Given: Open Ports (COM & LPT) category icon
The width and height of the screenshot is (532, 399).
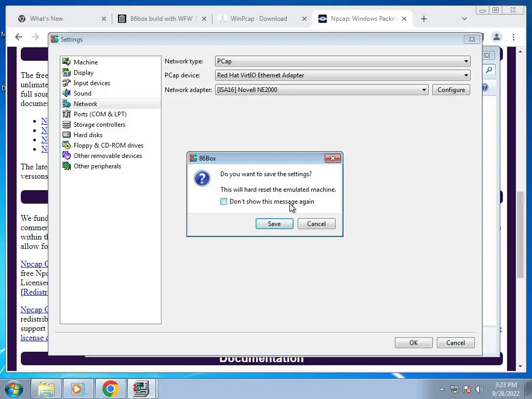Looking at the screenshot, I should pyautogui.click(x=66, y=114).
